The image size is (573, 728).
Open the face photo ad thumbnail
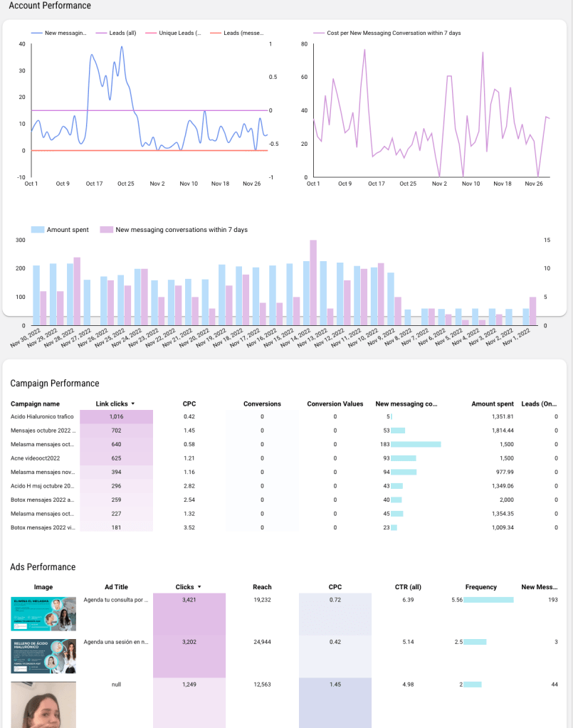(43, 705)
